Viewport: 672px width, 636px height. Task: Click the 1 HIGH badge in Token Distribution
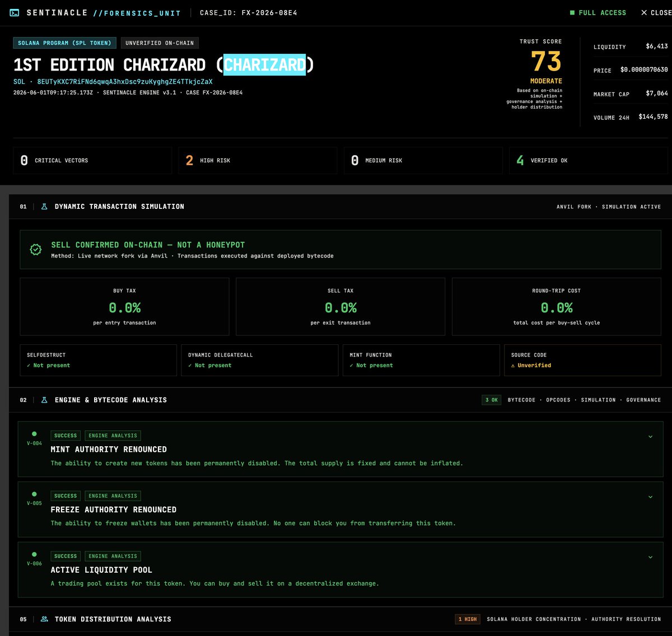tap(468, 619)
